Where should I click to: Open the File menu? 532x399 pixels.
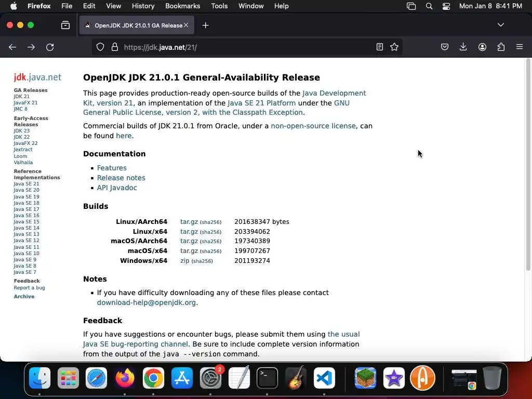[66, 6]
